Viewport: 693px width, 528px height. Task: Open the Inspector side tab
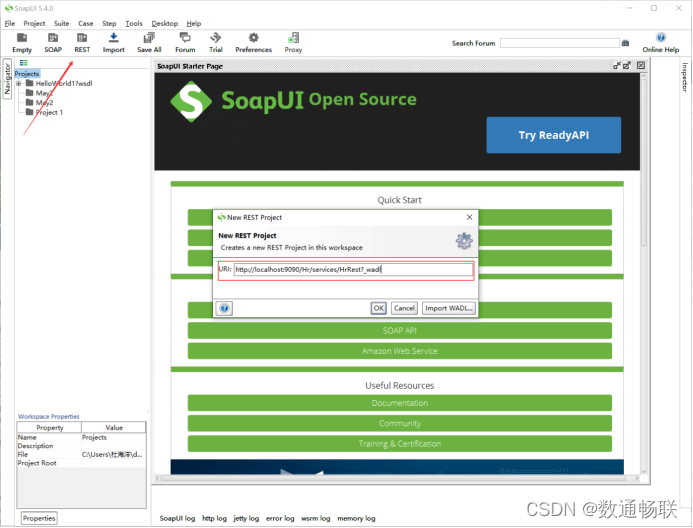pyautogui.click(x=685, y=77)
